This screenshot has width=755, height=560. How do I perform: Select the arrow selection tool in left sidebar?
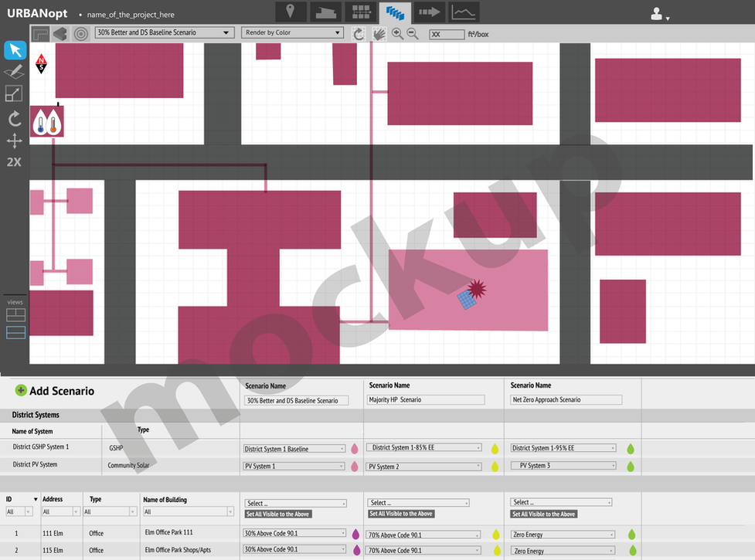tap(15, 49)
